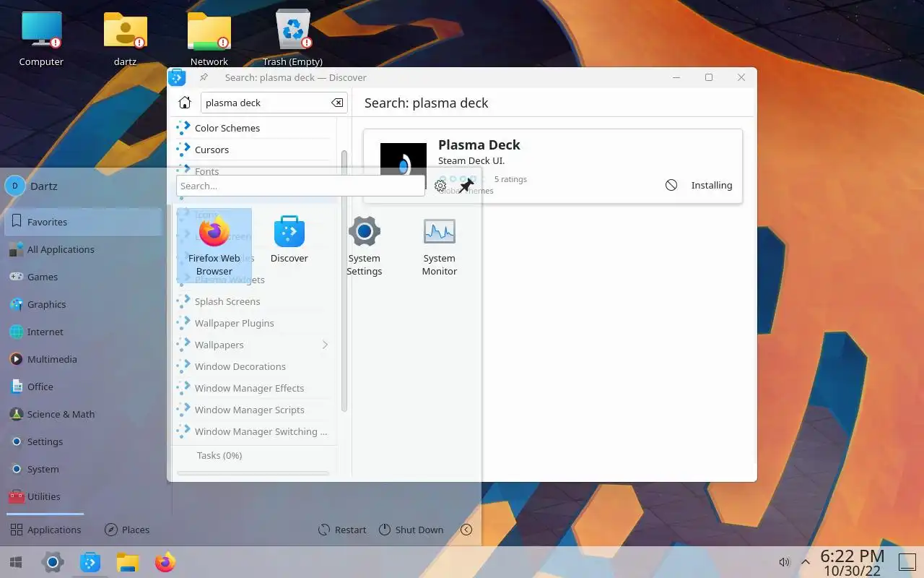This screenshot has height=578, width=924.
Task: Open the Trash desktop icon
Action: point(293,38)
